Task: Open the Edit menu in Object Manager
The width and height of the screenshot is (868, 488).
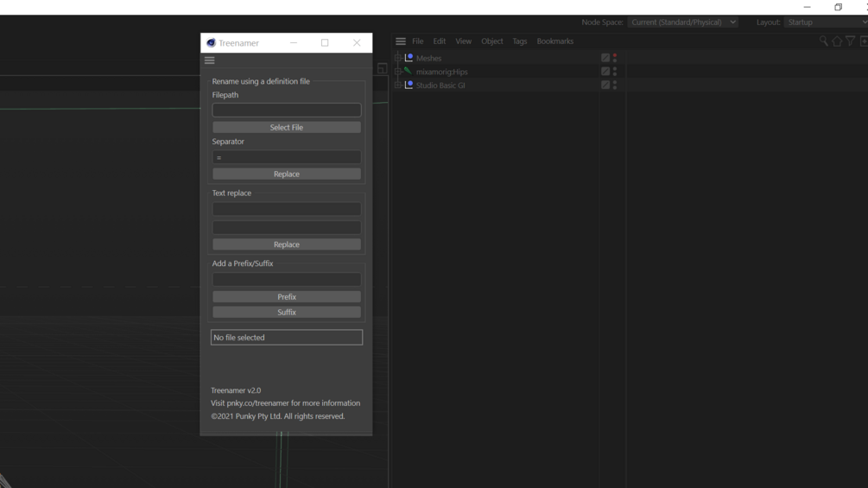Action: [439, 41]
